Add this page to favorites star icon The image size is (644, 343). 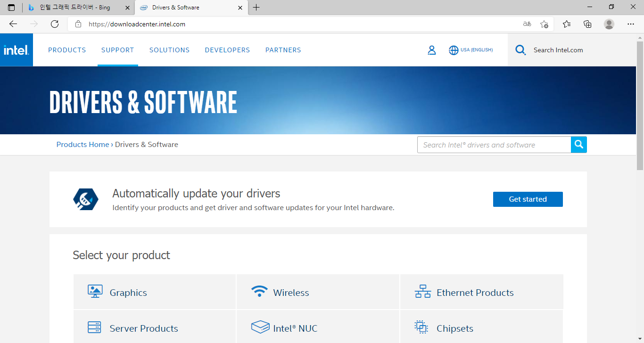point(544,24)
